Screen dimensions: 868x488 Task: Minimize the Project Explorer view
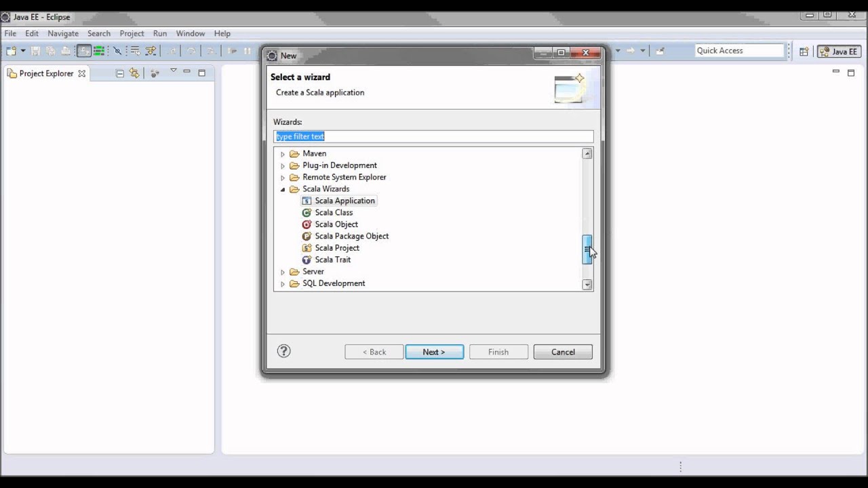[186, 72]
